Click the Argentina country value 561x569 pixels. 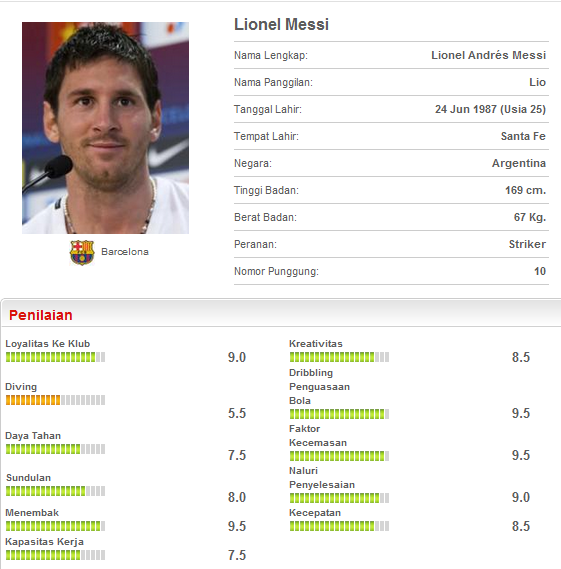(x=519, y=163)
